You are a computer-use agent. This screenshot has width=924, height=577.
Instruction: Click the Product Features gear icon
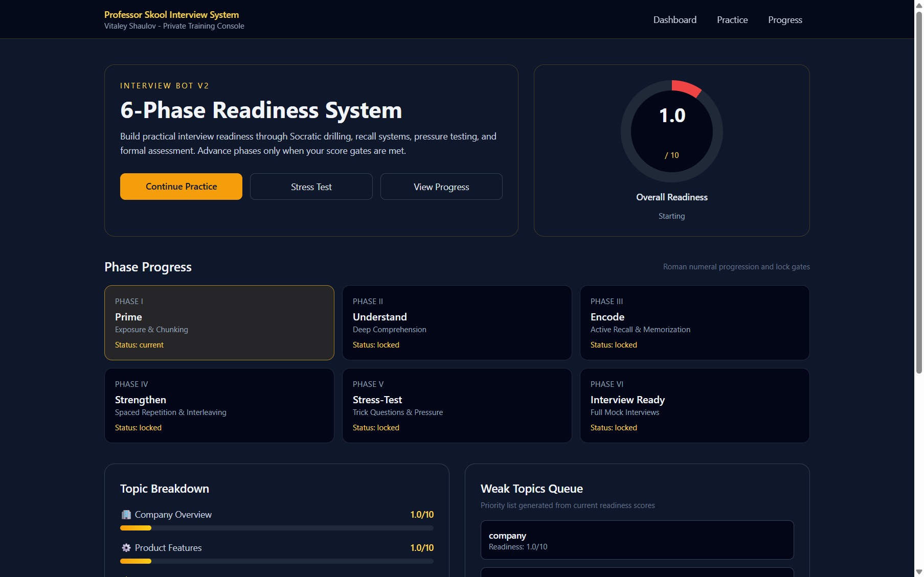125,547
